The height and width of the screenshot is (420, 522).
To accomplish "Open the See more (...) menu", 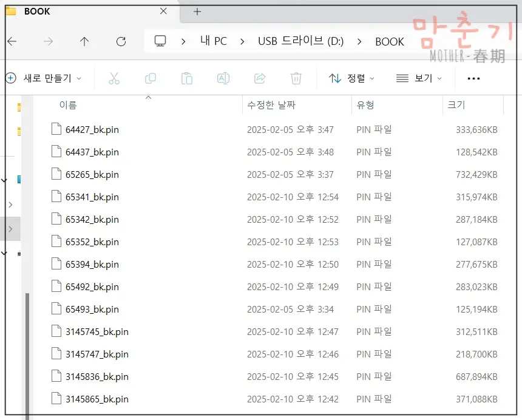I will 473,78.
